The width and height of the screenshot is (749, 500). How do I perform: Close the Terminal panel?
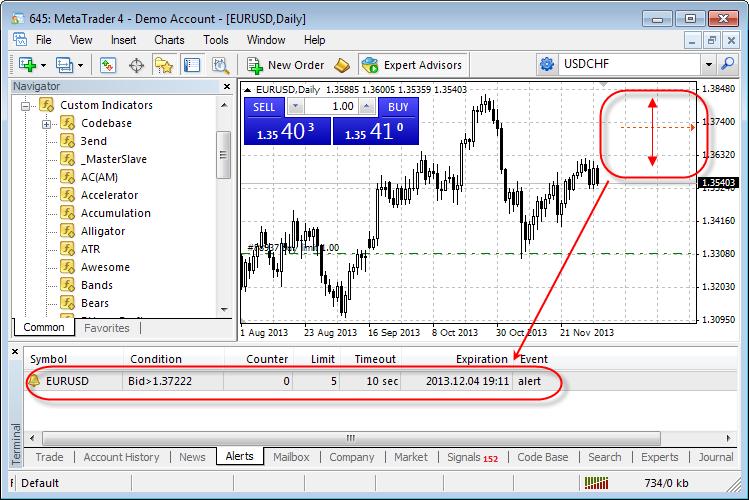[x=15, y=351]
